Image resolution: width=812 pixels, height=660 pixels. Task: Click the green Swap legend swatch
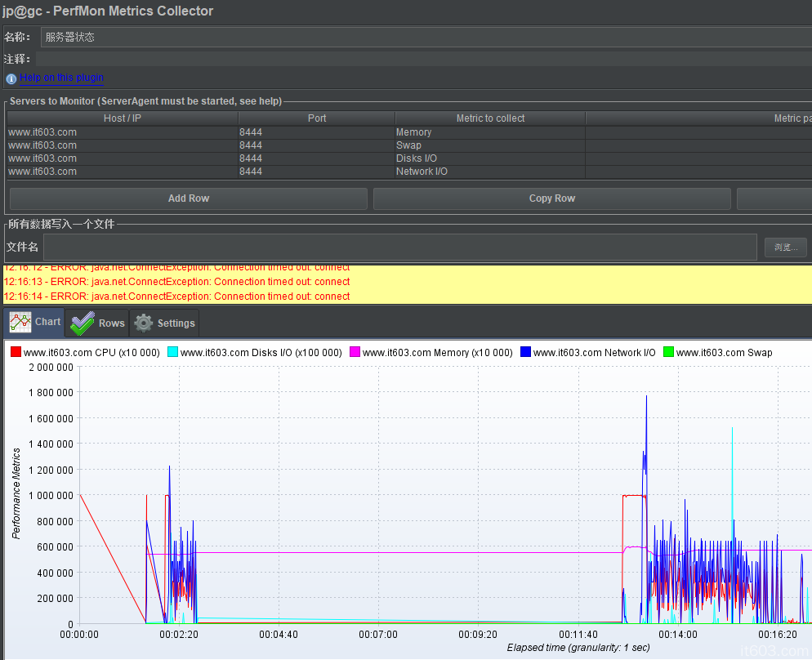[668, 352]
